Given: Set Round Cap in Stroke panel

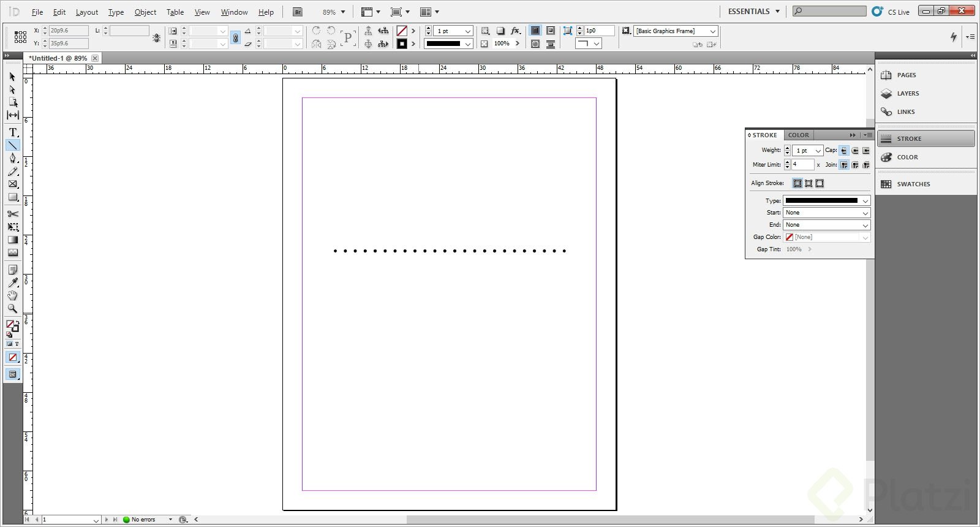Looking at the screenshot, I should click(x=855, y=150).
